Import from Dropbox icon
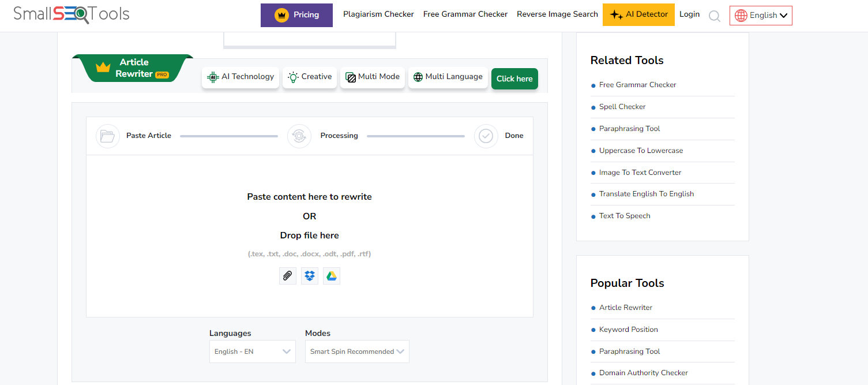The height and width of the screenshot is (385, 868). 310,276
